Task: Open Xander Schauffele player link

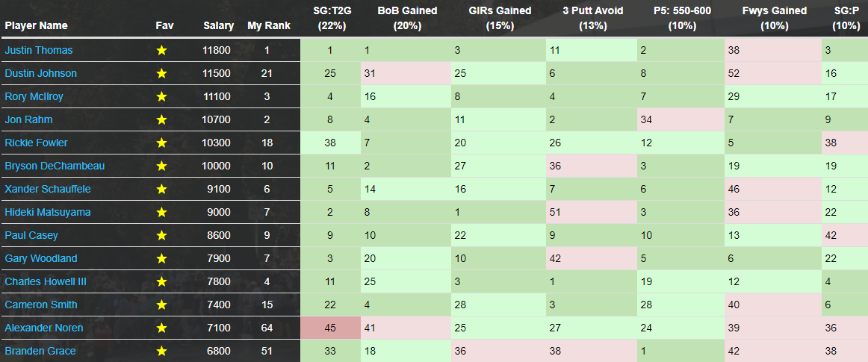Action: pos(48,190)
